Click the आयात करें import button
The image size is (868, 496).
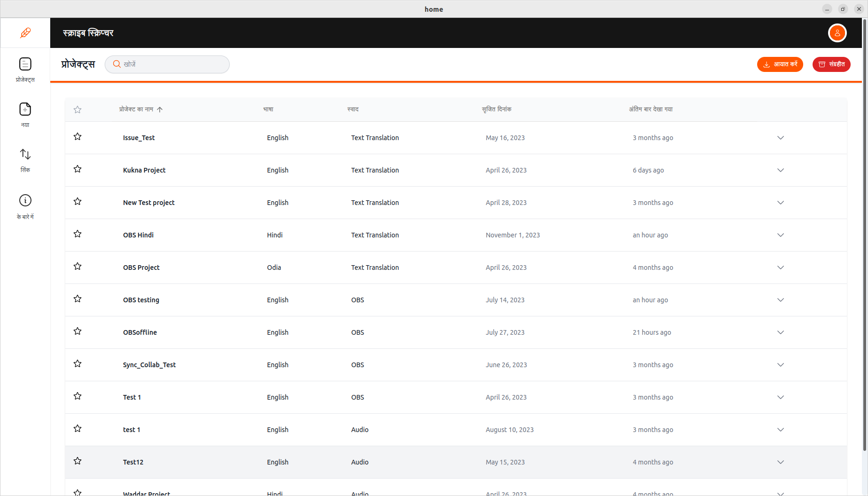pos(780,64)
